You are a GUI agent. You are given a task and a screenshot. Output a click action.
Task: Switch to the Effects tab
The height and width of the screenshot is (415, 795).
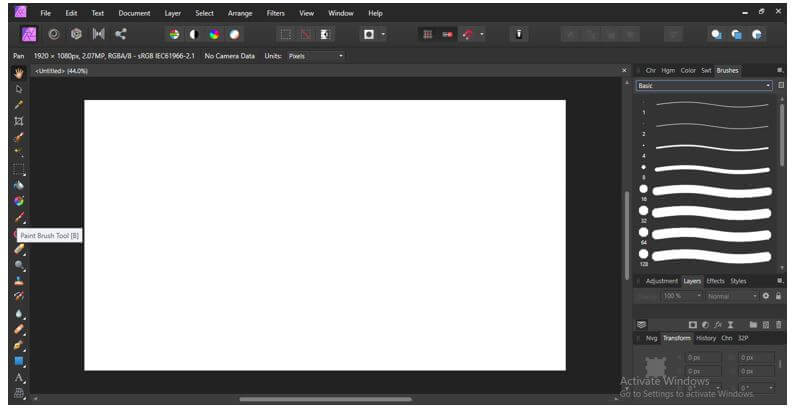[715, 281]
